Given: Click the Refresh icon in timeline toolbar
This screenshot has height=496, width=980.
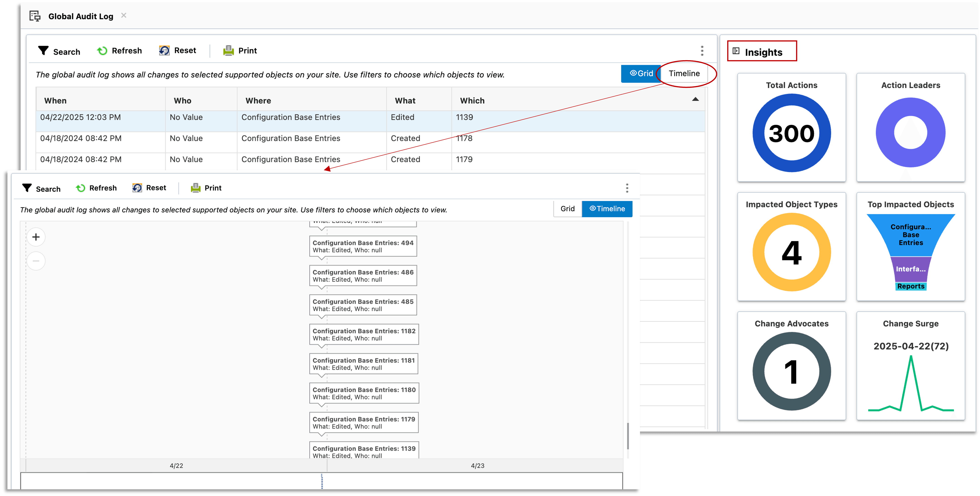Looking at the screenshot, I should click(x=80, y=188).
